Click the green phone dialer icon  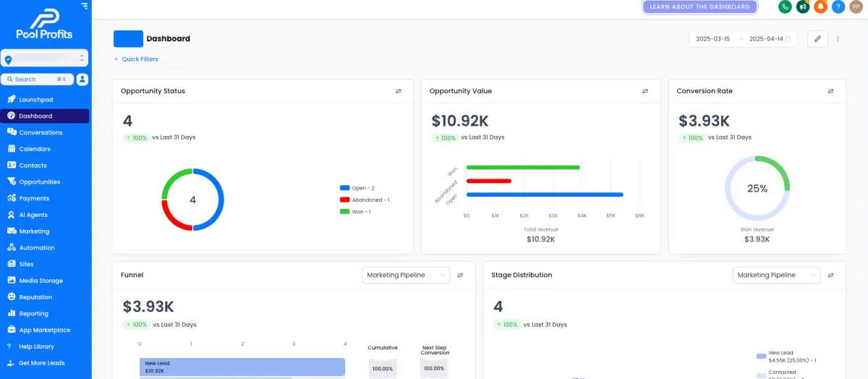click(x=785, y=7)
